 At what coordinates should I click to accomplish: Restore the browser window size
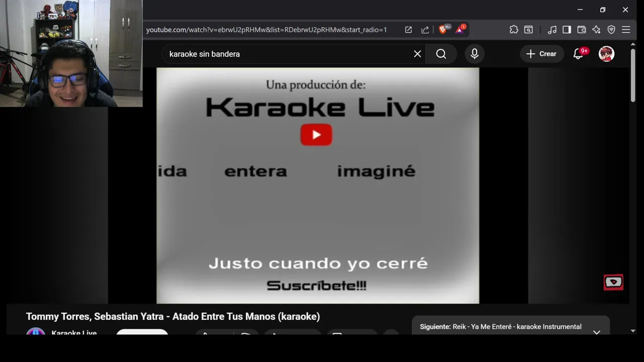(x=603, y=10)
